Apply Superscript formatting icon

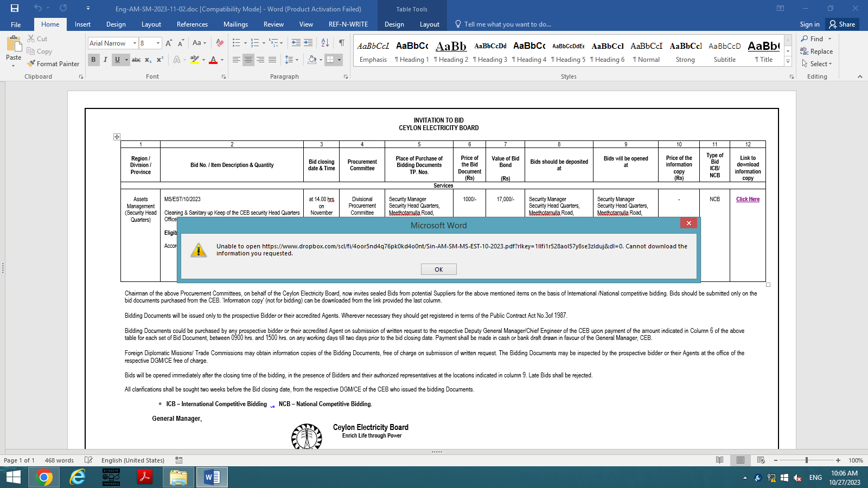(160, 60)
